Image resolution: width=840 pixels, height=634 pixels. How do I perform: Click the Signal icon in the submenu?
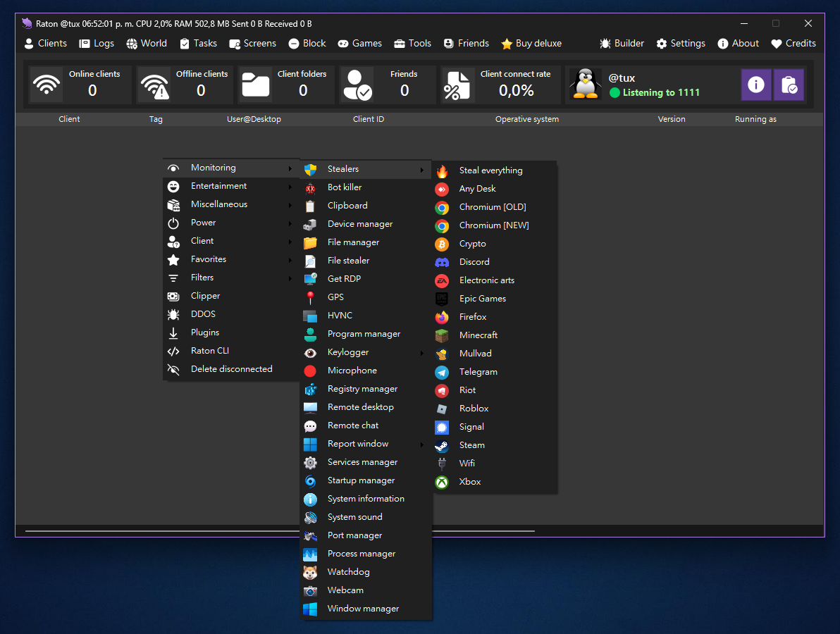point(442,428)
